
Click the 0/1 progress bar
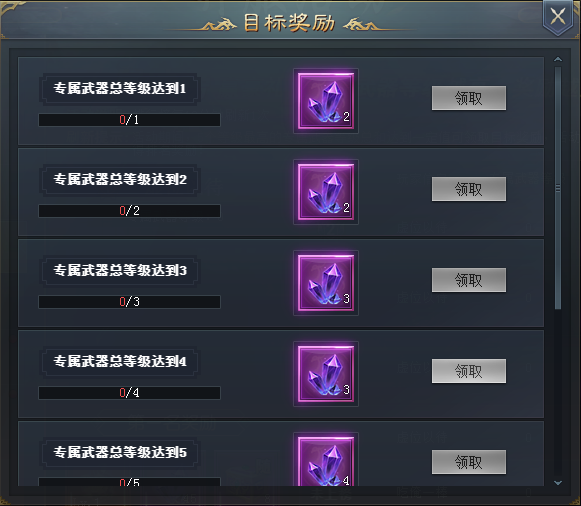tap(129, 120)
